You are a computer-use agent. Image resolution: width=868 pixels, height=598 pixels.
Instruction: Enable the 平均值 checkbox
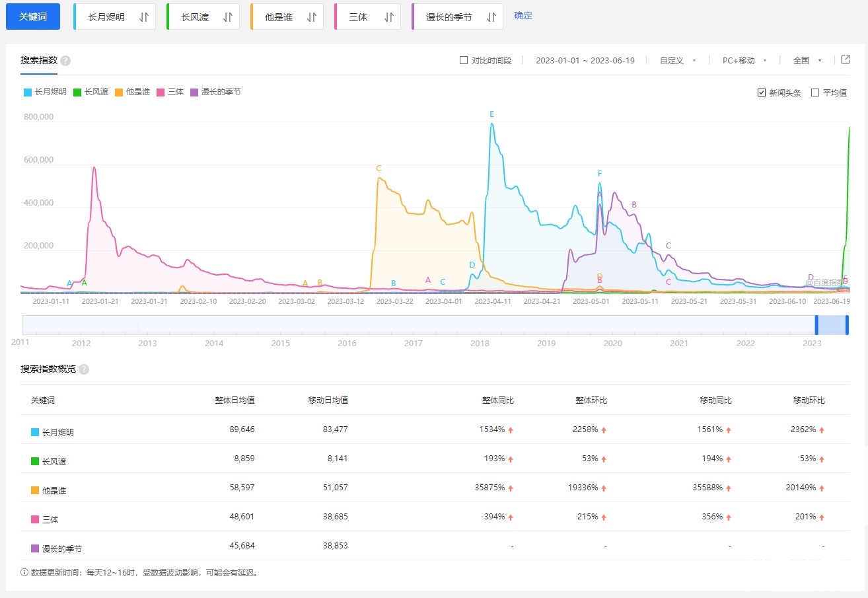point(815,93)
